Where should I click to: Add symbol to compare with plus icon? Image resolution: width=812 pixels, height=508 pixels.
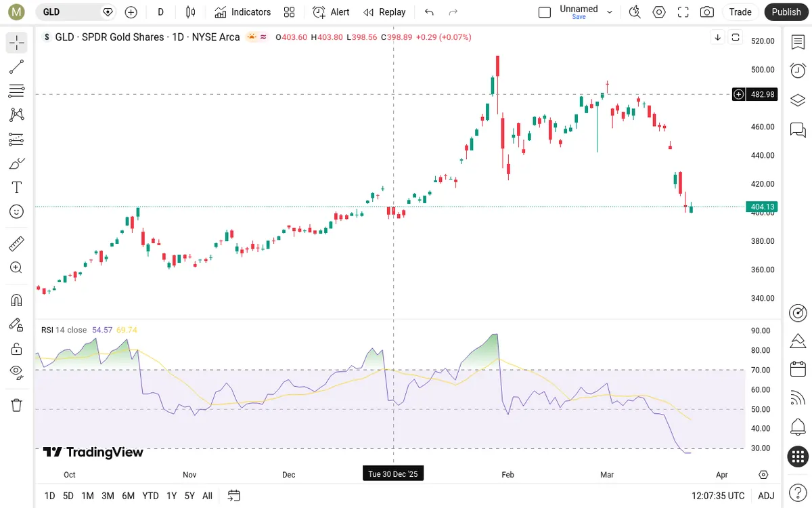pyautogui.click(x=131, y=12)
